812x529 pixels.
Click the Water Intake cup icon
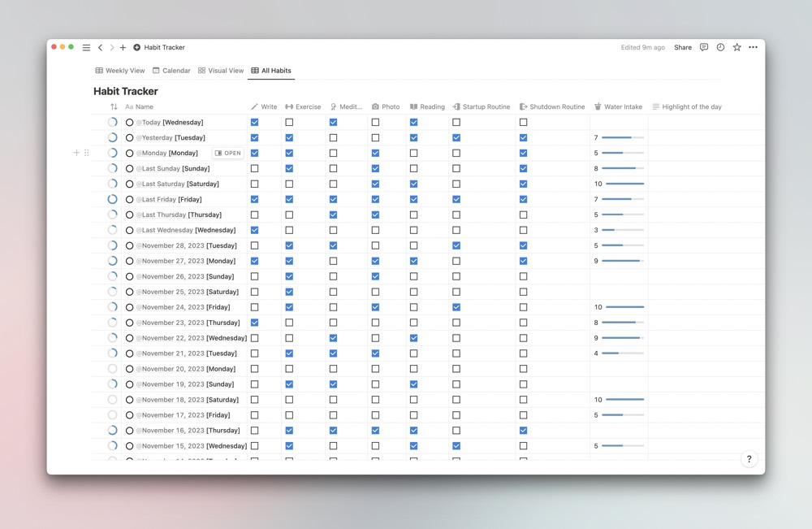click(598, 106)
